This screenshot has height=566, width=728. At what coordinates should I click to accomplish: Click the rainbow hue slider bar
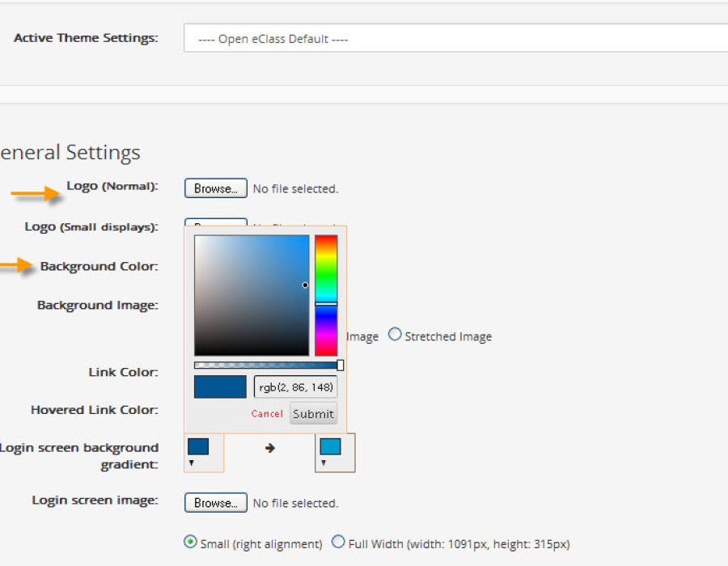point(326,295)
